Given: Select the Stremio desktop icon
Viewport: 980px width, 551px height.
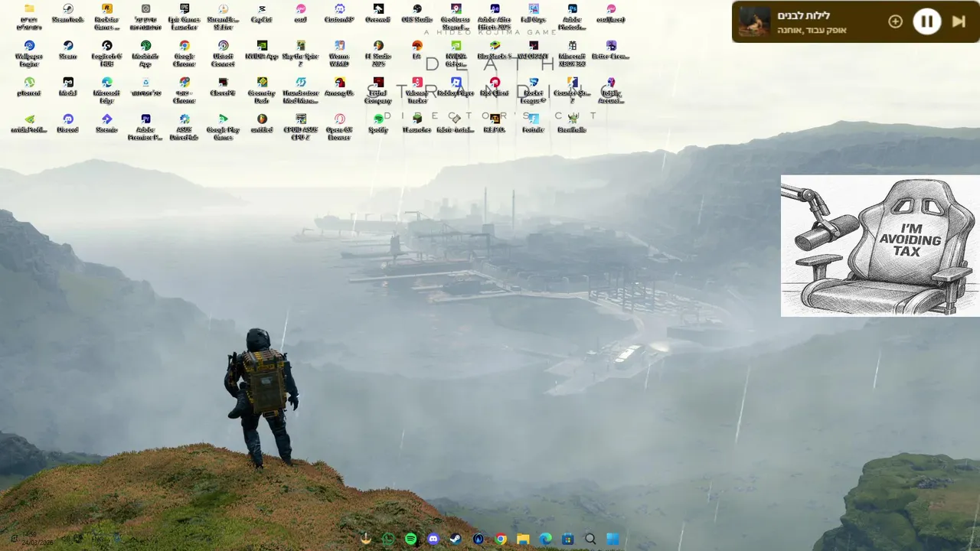Looking at the screenshot, I should tap(106, 124).
